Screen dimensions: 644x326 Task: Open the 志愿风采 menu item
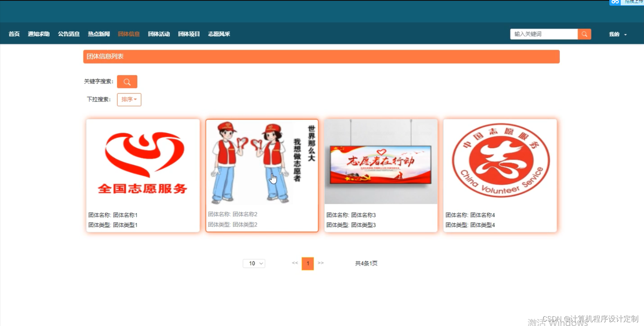pos(219,34)
